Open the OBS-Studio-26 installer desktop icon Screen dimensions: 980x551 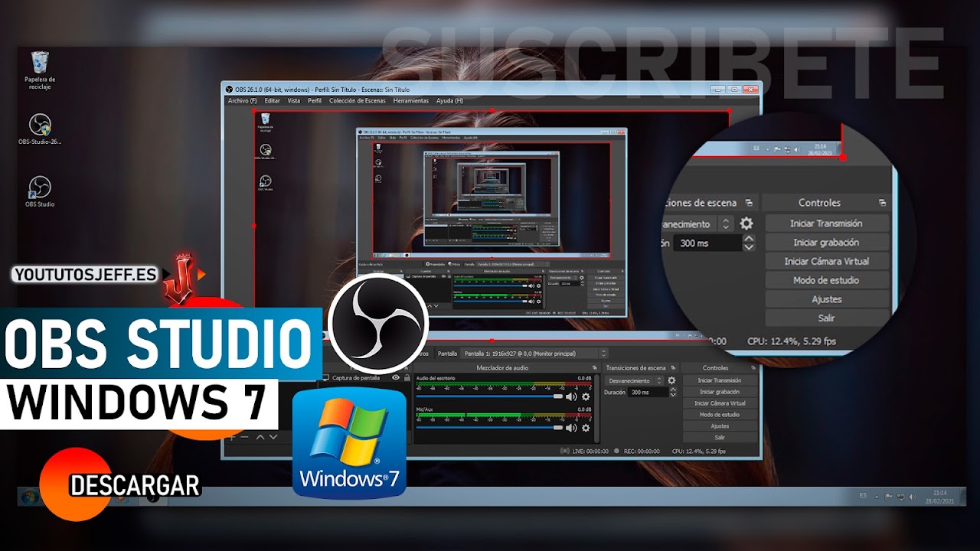40,129
